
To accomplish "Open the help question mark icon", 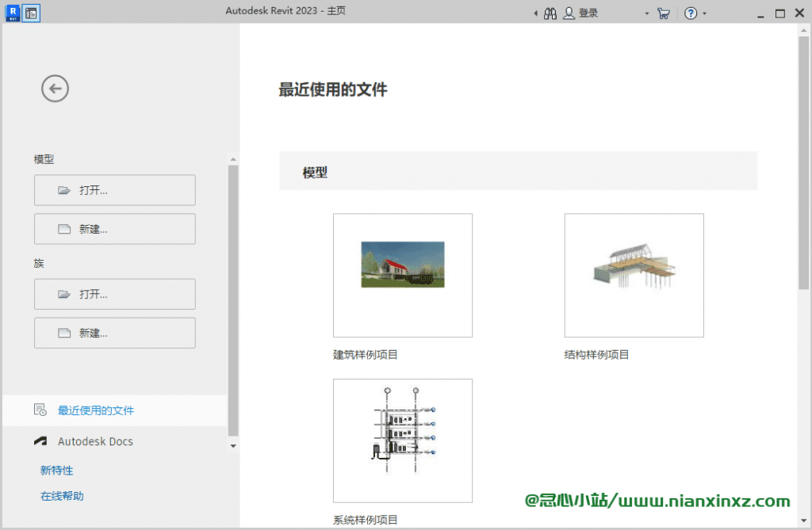I will point(691,13).
